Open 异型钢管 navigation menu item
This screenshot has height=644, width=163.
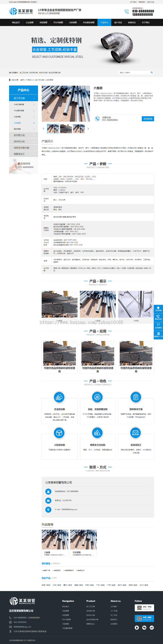(x=43, y=22)
